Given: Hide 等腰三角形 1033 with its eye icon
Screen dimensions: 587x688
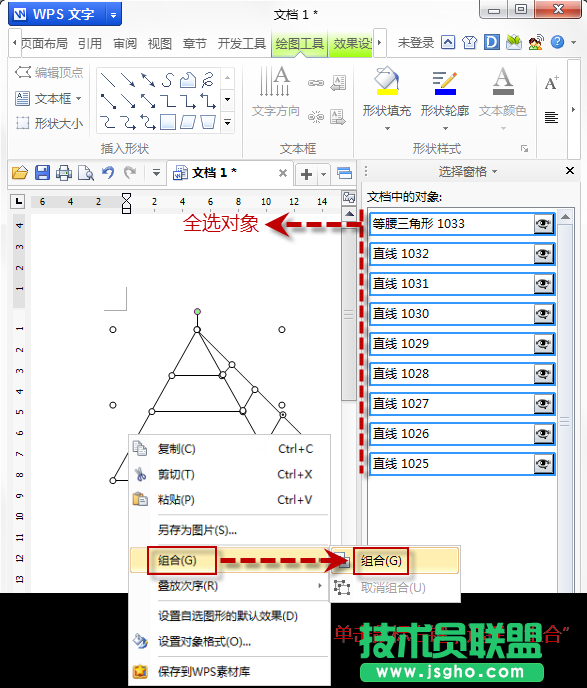Looking at the screenshot, I should click(x=543, y=224).
